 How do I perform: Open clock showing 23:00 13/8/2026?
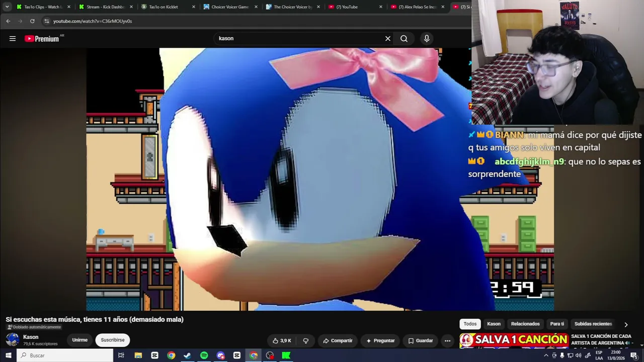616,355
